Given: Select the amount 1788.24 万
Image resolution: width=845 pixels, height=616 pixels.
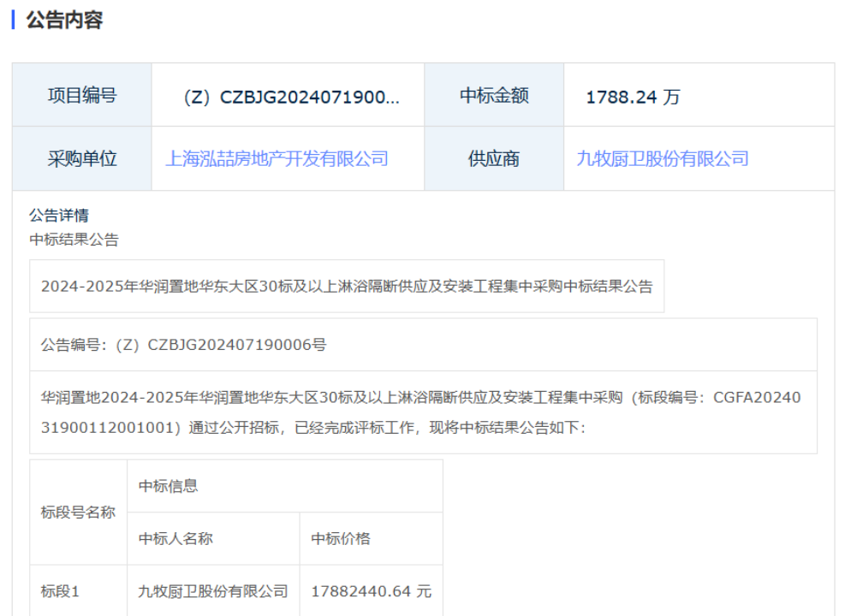Looking at the screenshot, I should click(633, 97).
